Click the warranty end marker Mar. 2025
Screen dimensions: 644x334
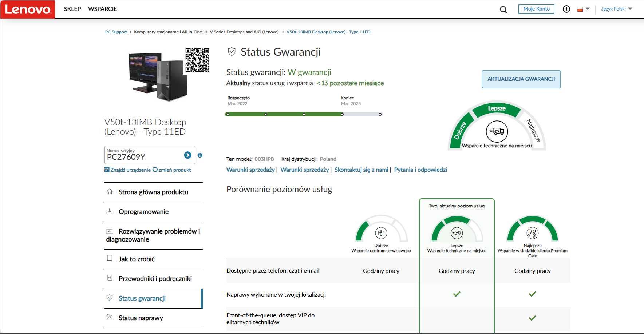pos(342,114)
